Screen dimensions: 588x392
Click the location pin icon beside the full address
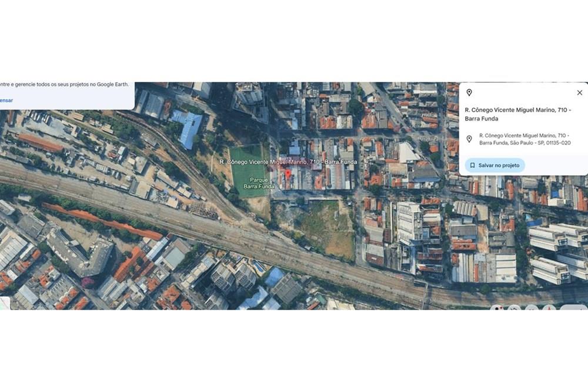point(469,139)
